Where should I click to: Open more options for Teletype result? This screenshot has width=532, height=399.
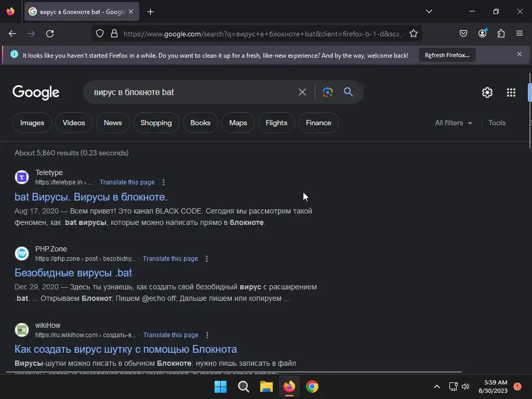pyautogui.click(x=164, y=182)
